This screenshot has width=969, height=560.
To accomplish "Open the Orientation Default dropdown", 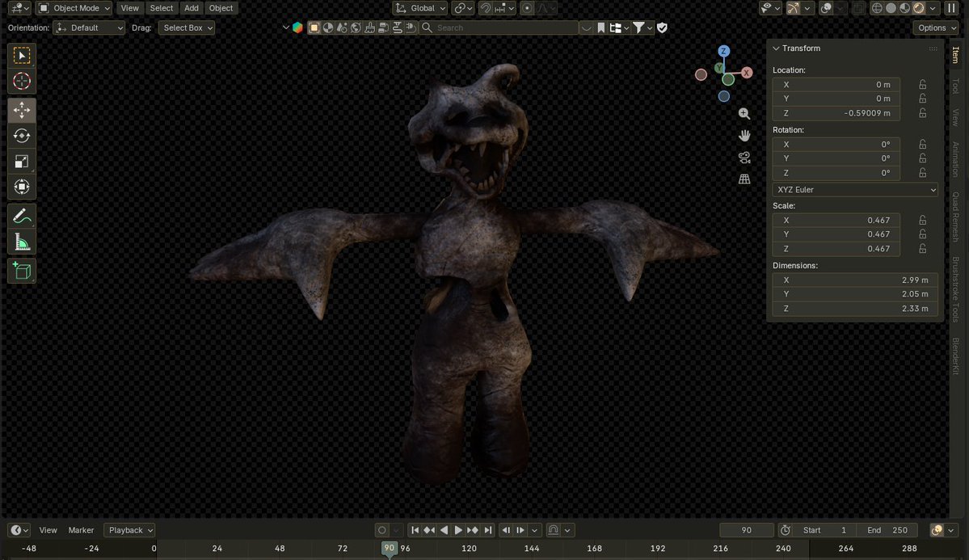I will coord(89,27).
